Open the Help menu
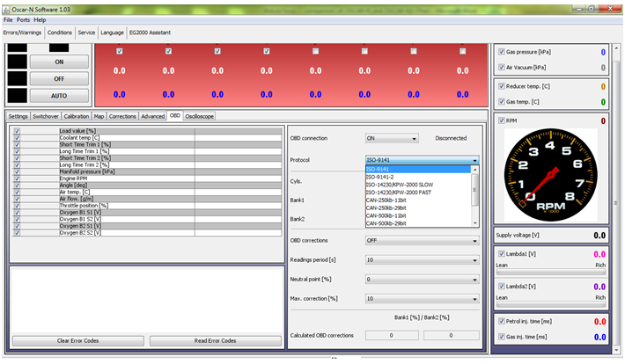The height and width of the screenshot is (364, 625). click(40, 20)
